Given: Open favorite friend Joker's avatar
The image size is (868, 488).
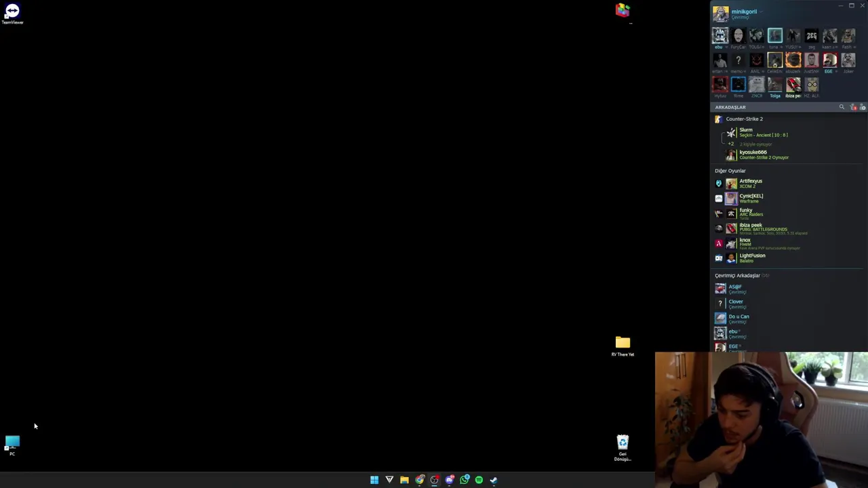Looking at the screenshot, I should tap(848, 60).
